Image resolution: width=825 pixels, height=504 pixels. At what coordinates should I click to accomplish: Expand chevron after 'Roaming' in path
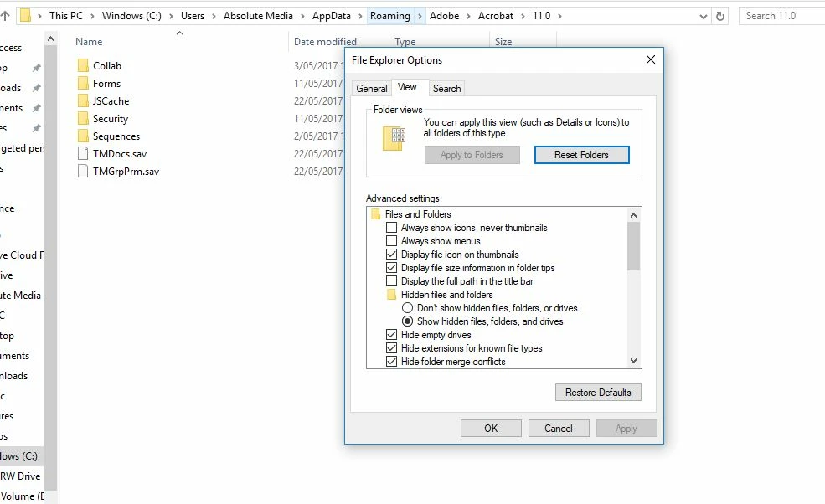420,16
